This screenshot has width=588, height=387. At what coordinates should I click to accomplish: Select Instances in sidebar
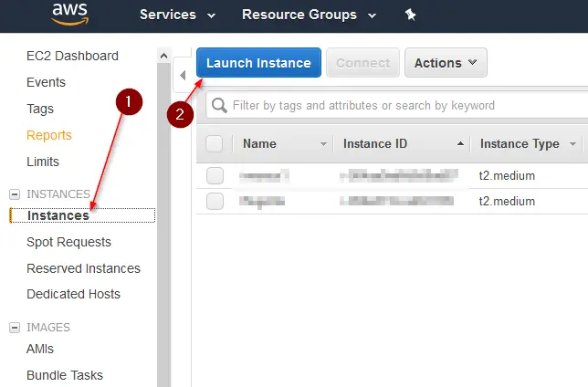point(58,215)
